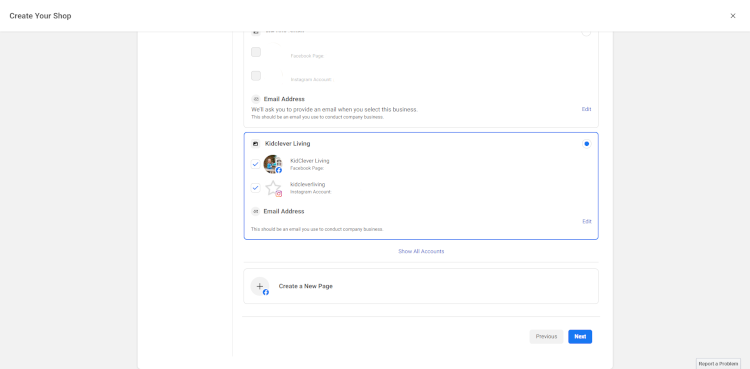Close the Create Your Shop dialog
Image resolution: width=750 pixels, height=369 pixels.
[x=732, y=16]
